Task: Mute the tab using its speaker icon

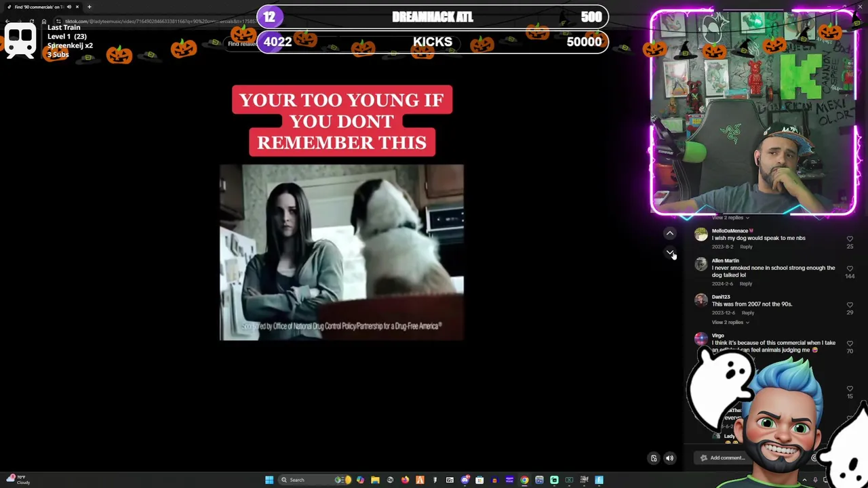Action: (x=68, y=7)
